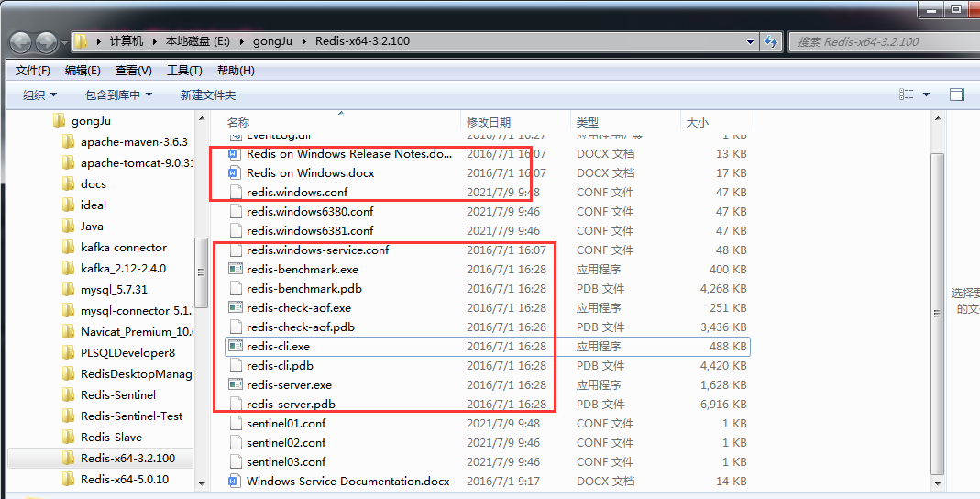980x499 pixels.
Task: Open the 工具(T) menu
Action: [x=184, y=71]
